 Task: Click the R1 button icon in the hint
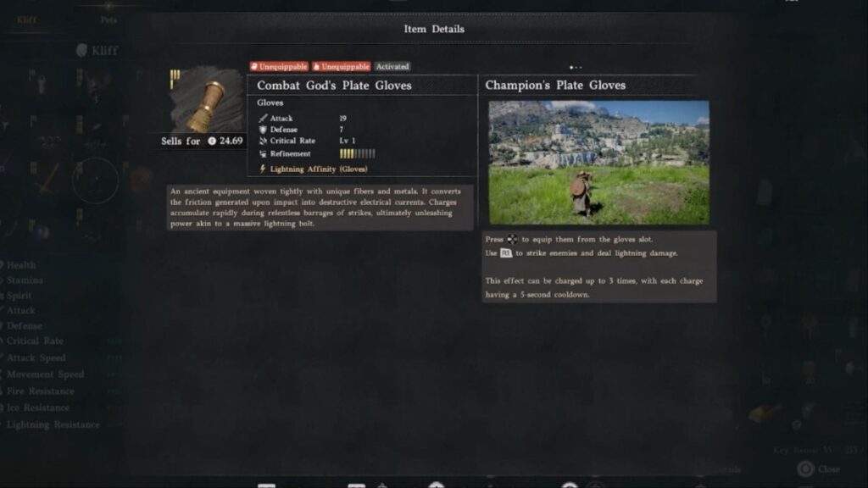coord(506,252)
